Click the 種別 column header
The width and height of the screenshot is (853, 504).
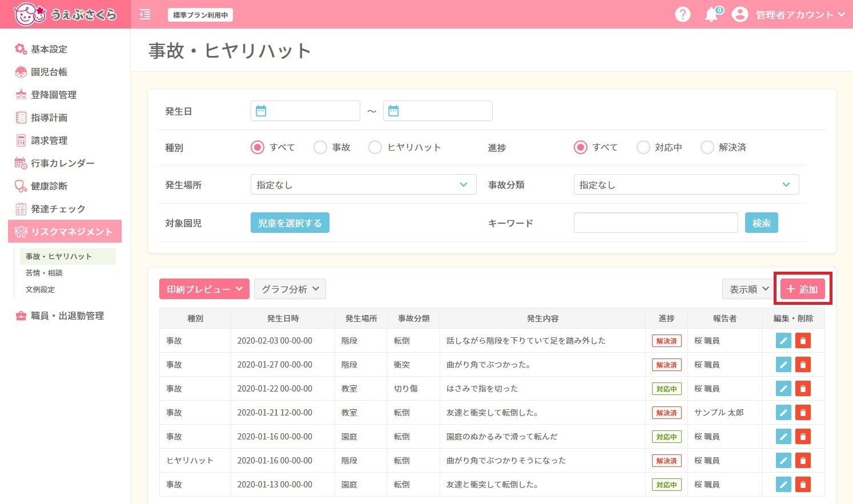[195, 318]
